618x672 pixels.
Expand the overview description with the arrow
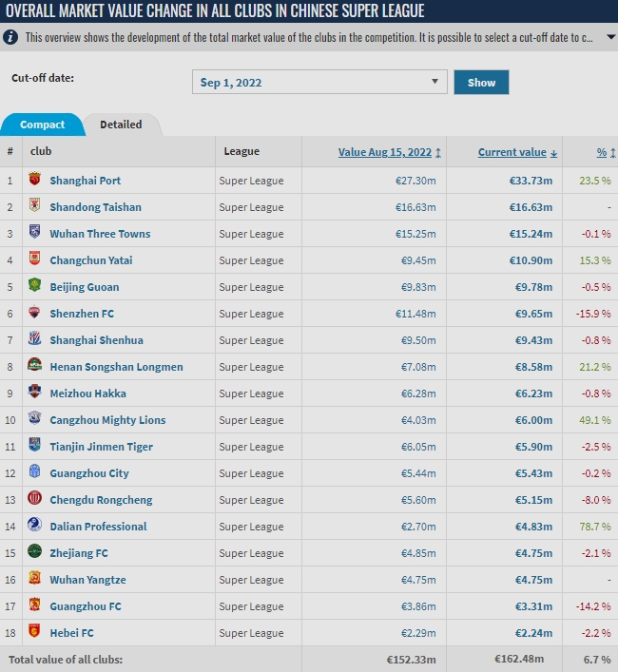tap(608, 37)
